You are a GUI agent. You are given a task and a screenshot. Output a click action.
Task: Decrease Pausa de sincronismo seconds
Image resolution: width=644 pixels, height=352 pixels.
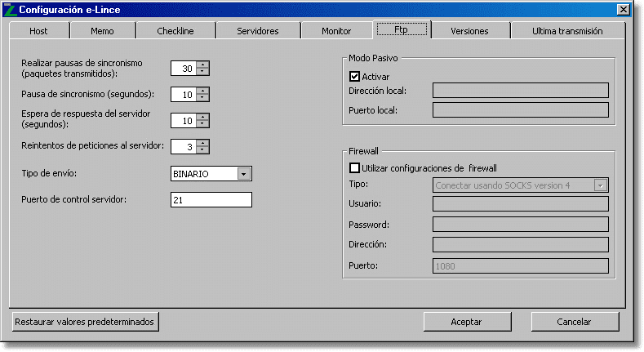pos(202,97)
